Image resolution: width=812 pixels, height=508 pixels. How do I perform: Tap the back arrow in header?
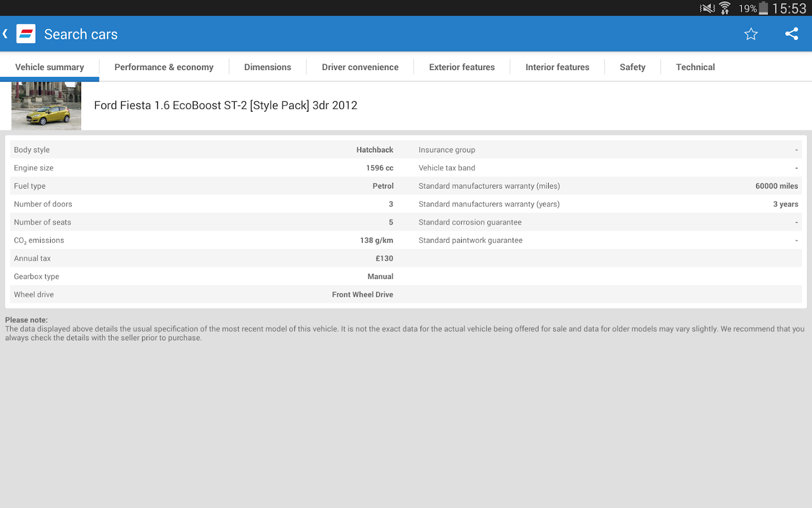click(x=5, y=34)
